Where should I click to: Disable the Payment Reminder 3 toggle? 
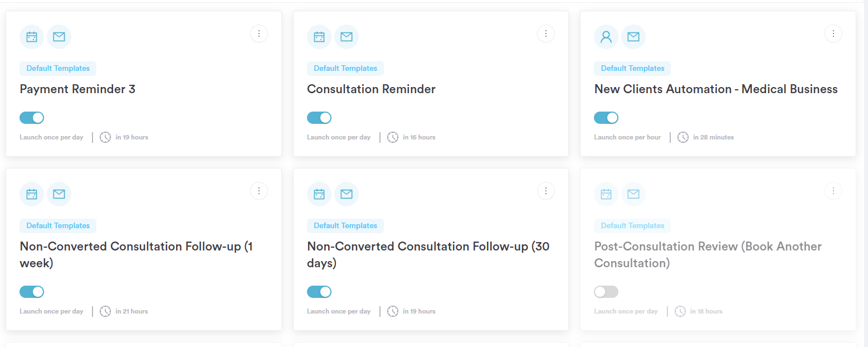coord(32,118)
